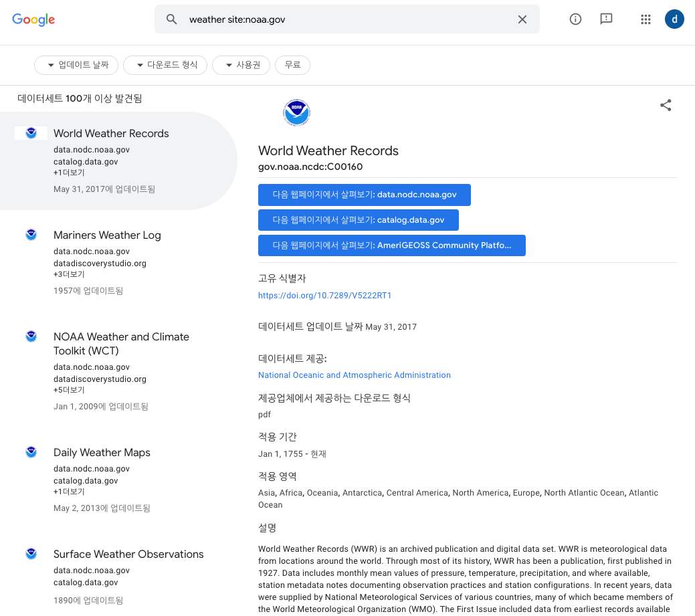Click the 고유 식별자 heading
695x616 pixels.
(x=282, y=278)
